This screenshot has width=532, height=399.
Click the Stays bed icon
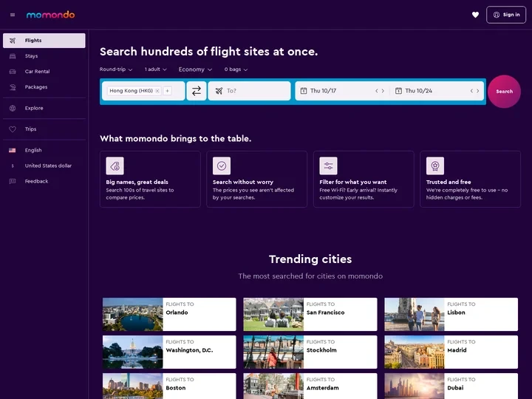point(13,56)
